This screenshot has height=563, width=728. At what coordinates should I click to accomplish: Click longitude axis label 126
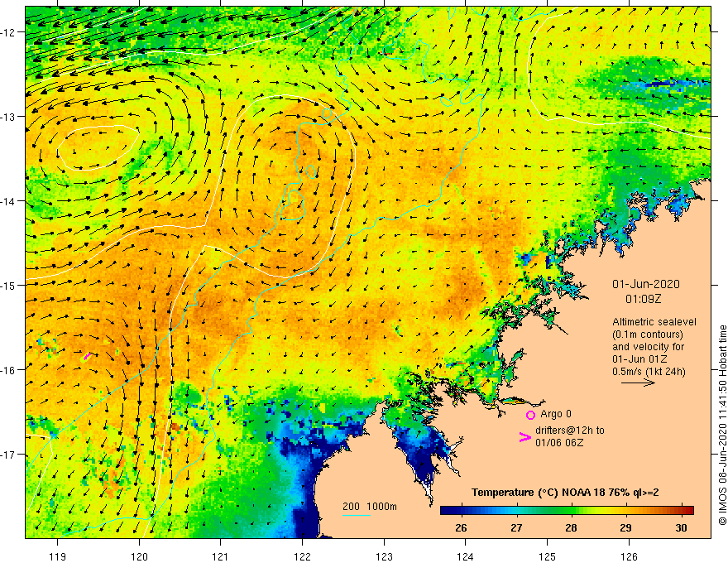click(629, 556)
